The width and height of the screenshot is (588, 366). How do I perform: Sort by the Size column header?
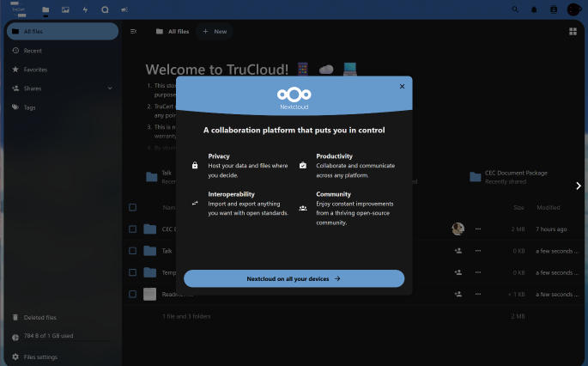click(519, 208)
